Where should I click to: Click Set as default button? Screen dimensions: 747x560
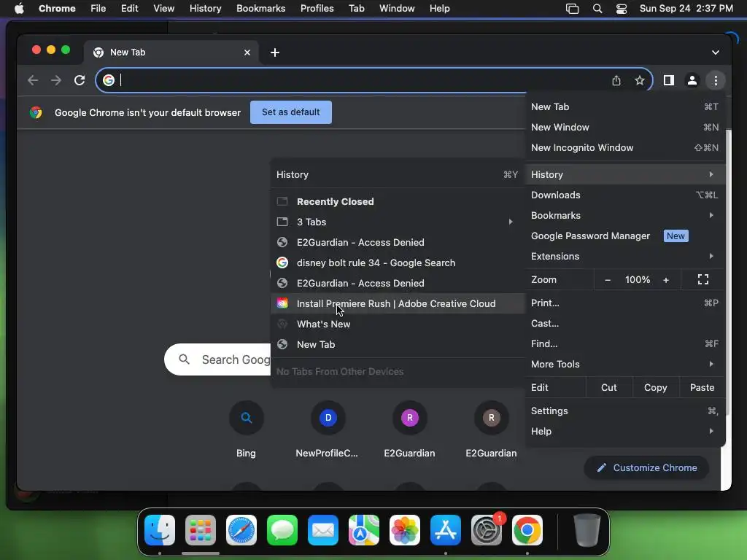(290, 112)
